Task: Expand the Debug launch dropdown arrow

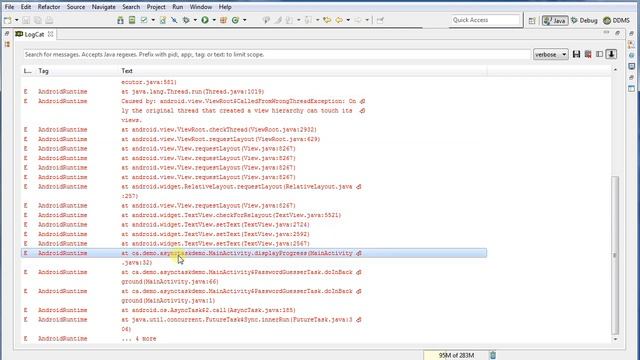Action: [x=195, y=20]
